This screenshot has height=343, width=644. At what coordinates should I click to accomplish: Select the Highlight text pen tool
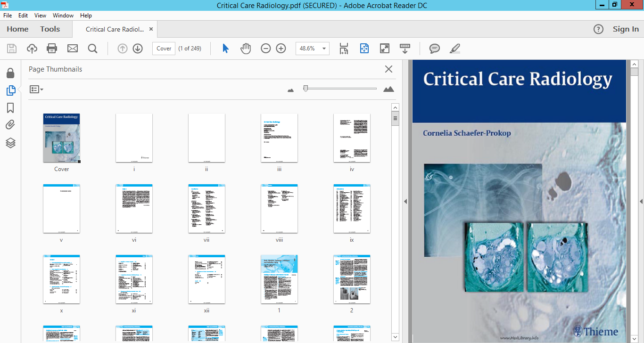[x=455, y=49]
